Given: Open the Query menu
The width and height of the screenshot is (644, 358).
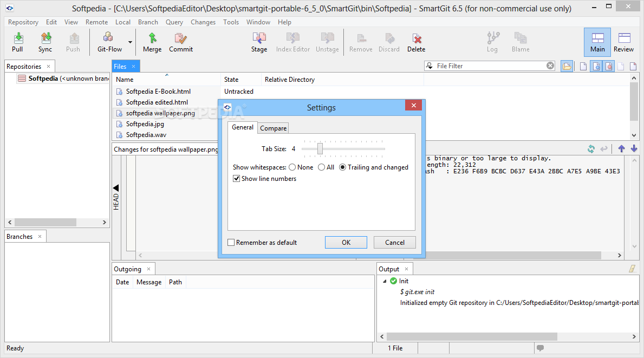Looking at the screenshot, I should pyautogui.click(x=174, y=22).
